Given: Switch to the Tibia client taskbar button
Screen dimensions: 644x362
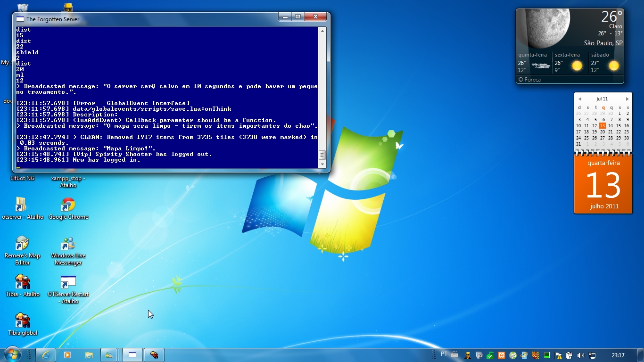Looking at the screenshot, I should pos(154,355).
